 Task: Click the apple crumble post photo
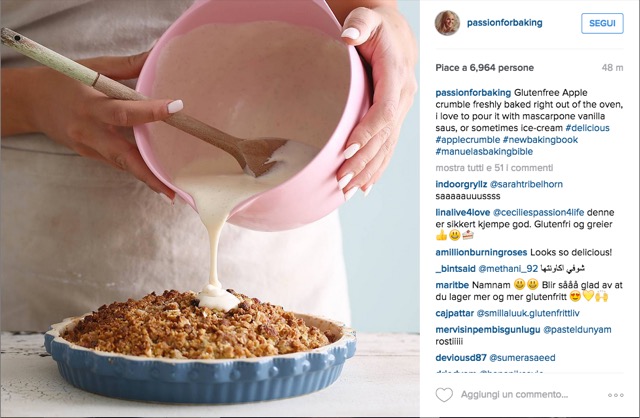pos(210,209)
